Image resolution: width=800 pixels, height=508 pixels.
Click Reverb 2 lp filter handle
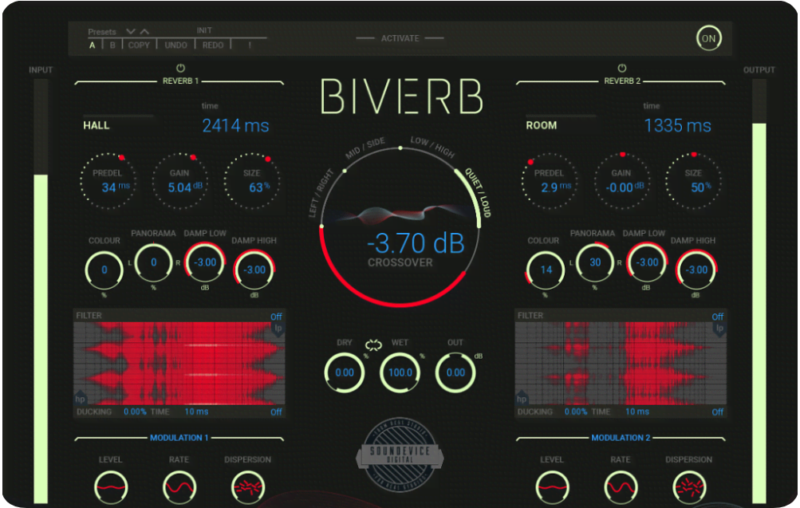pyautogui.click(x=719, y=329)
